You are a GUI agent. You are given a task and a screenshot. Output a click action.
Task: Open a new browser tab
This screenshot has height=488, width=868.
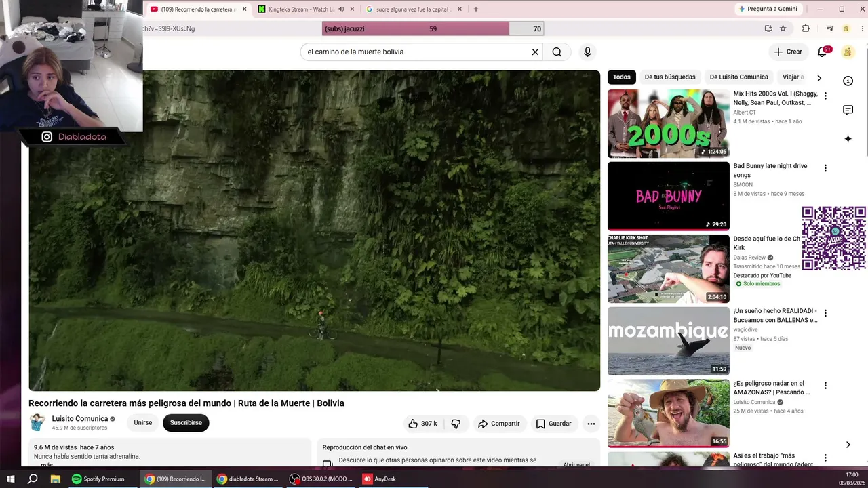coord(476,9)
